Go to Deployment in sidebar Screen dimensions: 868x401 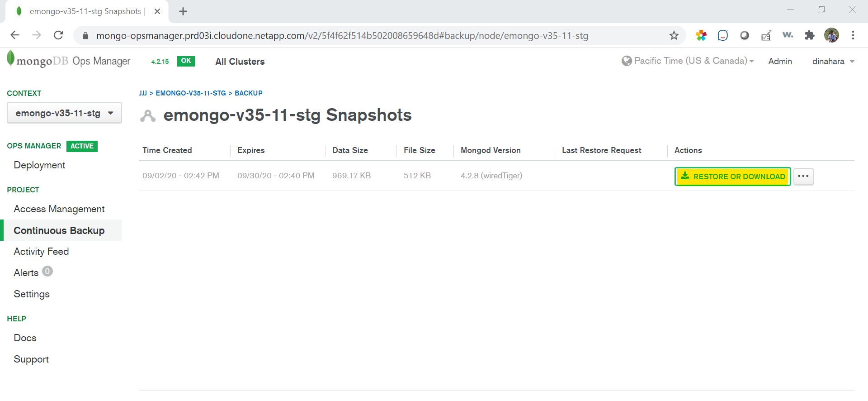pyautogui.click(x=39, y=165)
